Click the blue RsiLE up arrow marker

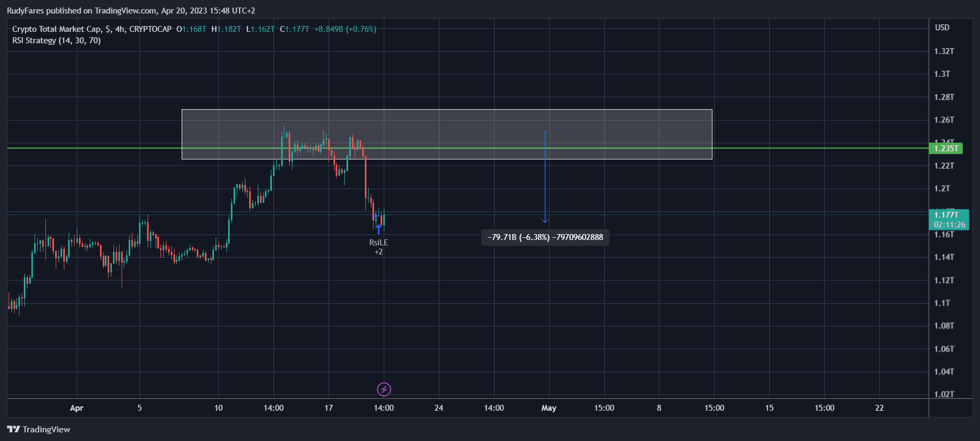378,229
